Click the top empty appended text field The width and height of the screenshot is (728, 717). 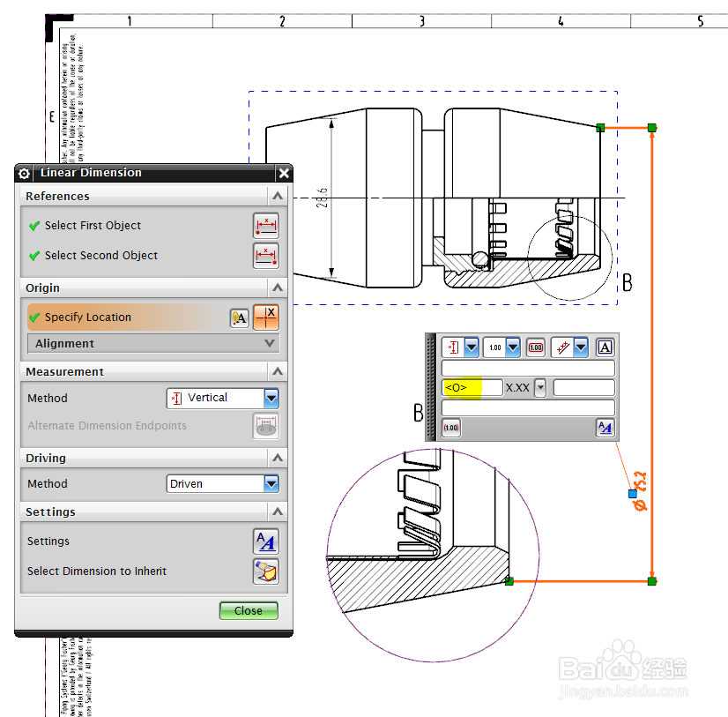[x=528, y=368]
